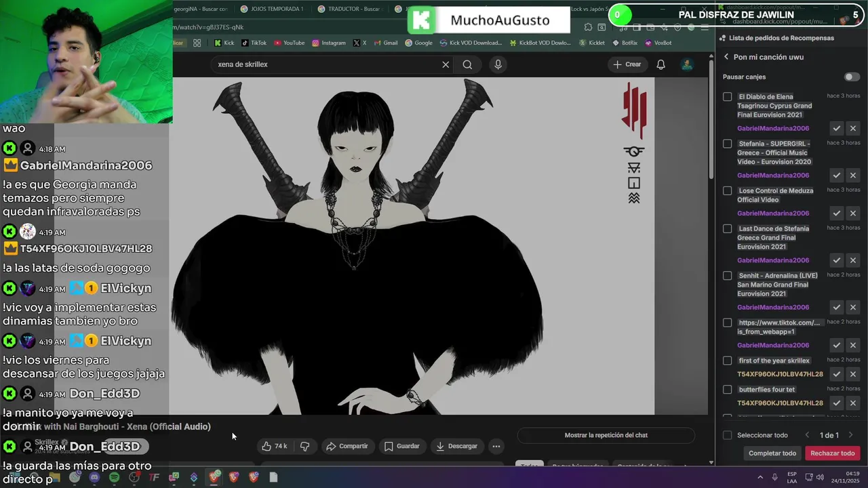Image resolution: width=868 pixels, height=488 pixels.
Task: Approve Senhit Adrenalina request
Action: click(x=837, y=307)
